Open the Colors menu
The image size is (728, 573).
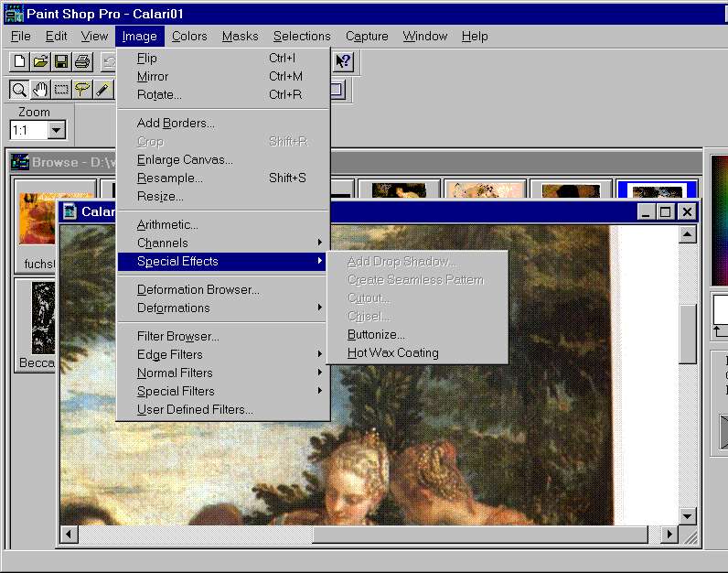pos(189,37)
